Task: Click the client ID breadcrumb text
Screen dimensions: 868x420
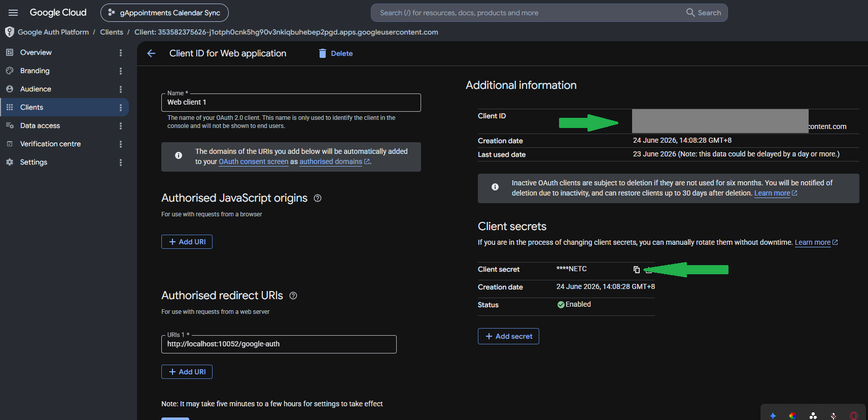Action: point(286,32)
